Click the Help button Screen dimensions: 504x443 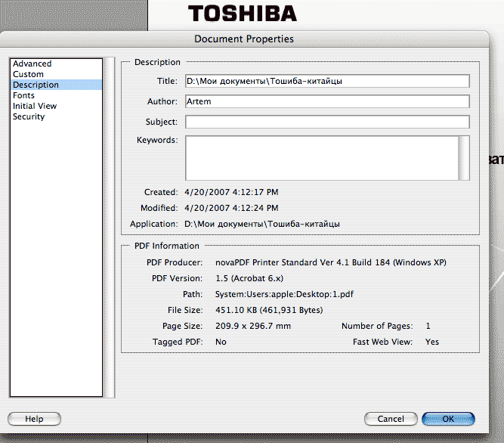click(x=34, y=419)
